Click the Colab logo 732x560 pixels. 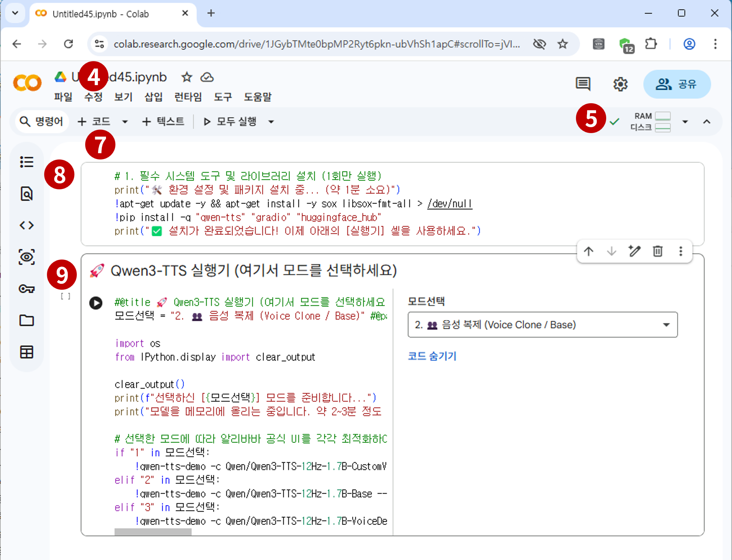tap(27, 83)
